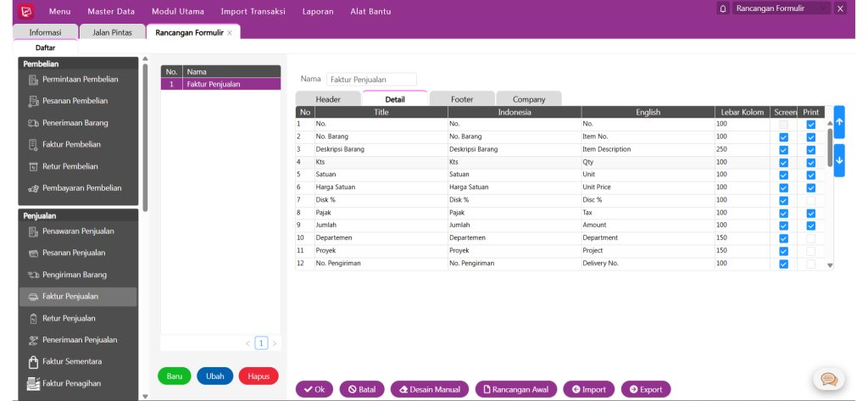This screenshot has width=868, height=401.
Task: Click the Faktur Sementara bag icon
Action: pyautogui.click(x=34, y=362)
